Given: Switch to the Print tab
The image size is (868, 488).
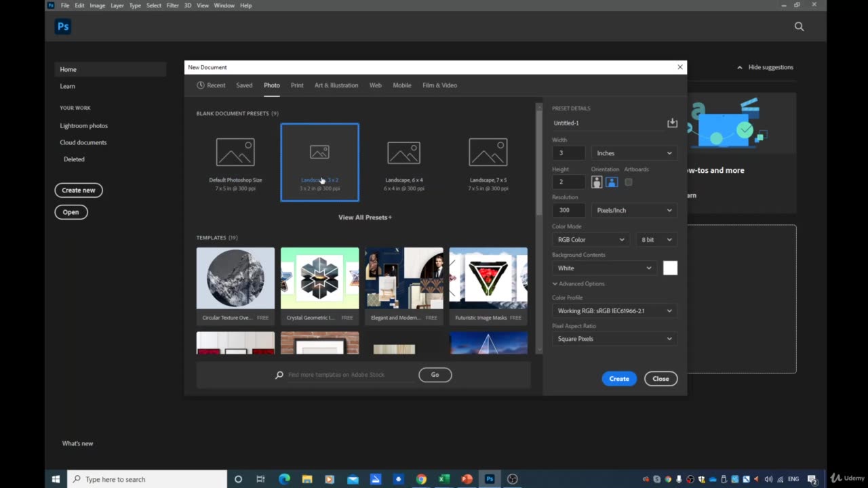Looking at the screenshot, I should coord(297,85).
